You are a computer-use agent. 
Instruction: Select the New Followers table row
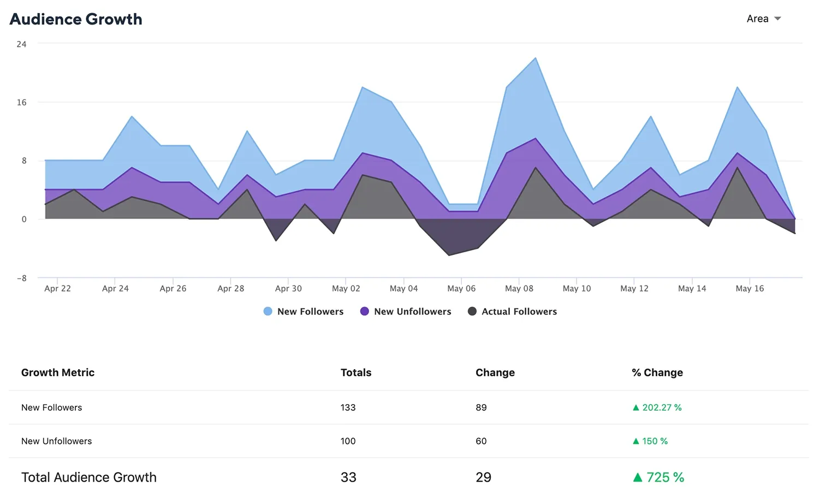(x=52, y=407)
